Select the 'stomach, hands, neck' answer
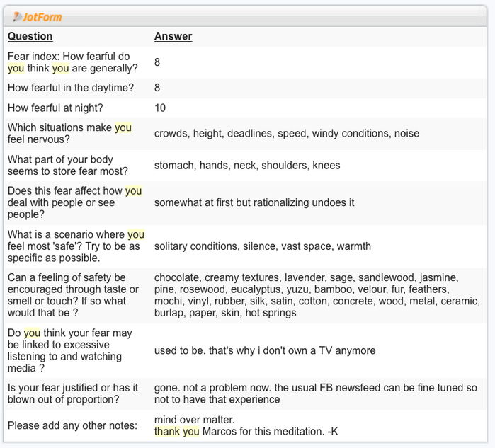Viewport: 495px width, 448px height. coord(247,166)
